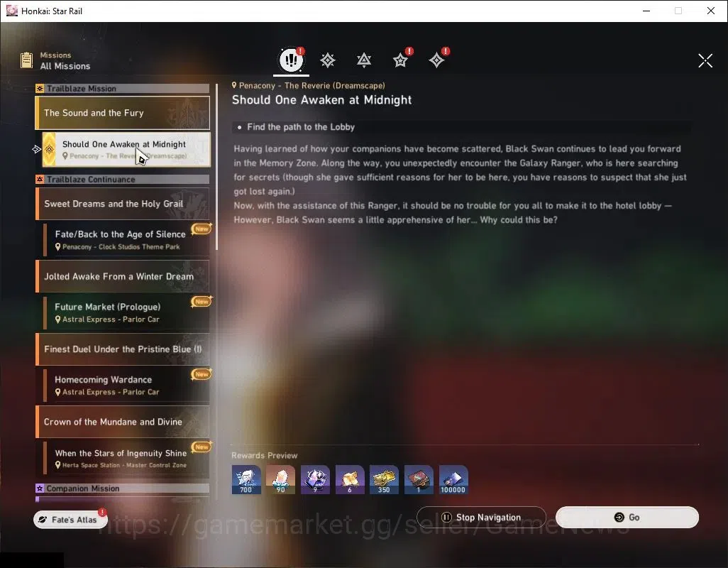The width and height of the screenshot is (728, 568).
Task: View the reward item with quantity 6
Action: click(x=350, y=480)
